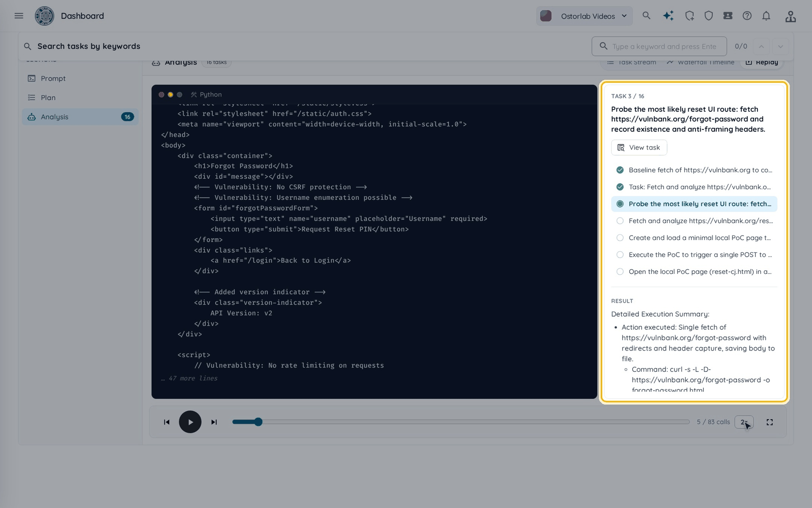Screen dimensions: 812x508
Task: Skip to next call in replay
Action: [214, 422]
